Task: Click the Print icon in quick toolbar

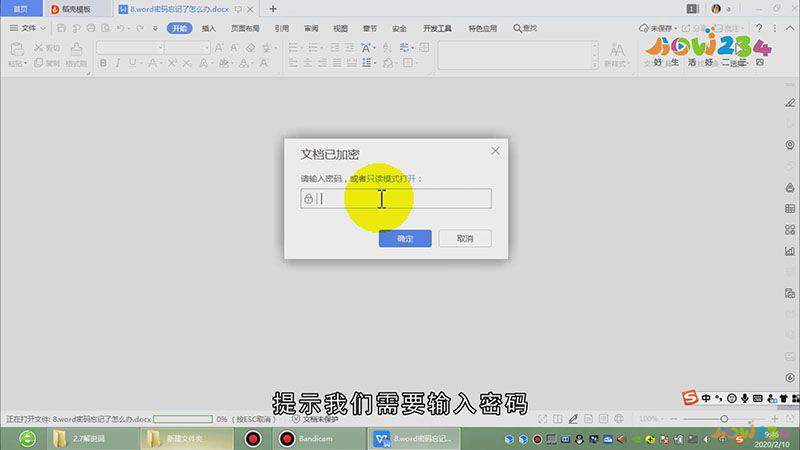Action: pyautogui.click(x=91, y=28)
